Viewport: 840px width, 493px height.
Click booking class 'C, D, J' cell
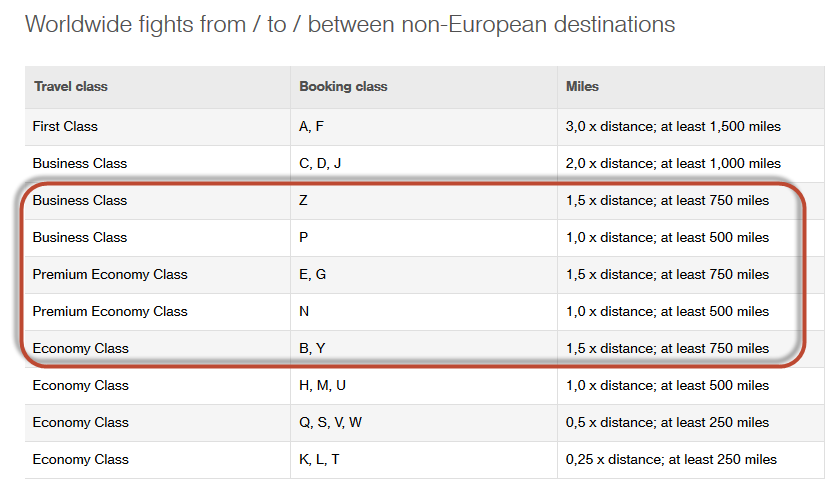click(x=320, y=163)
